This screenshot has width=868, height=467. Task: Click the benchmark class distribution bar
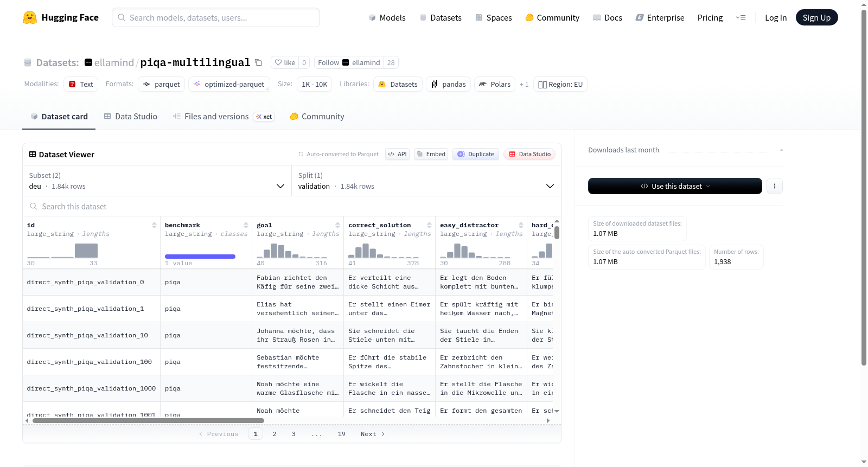pos(200,257)
